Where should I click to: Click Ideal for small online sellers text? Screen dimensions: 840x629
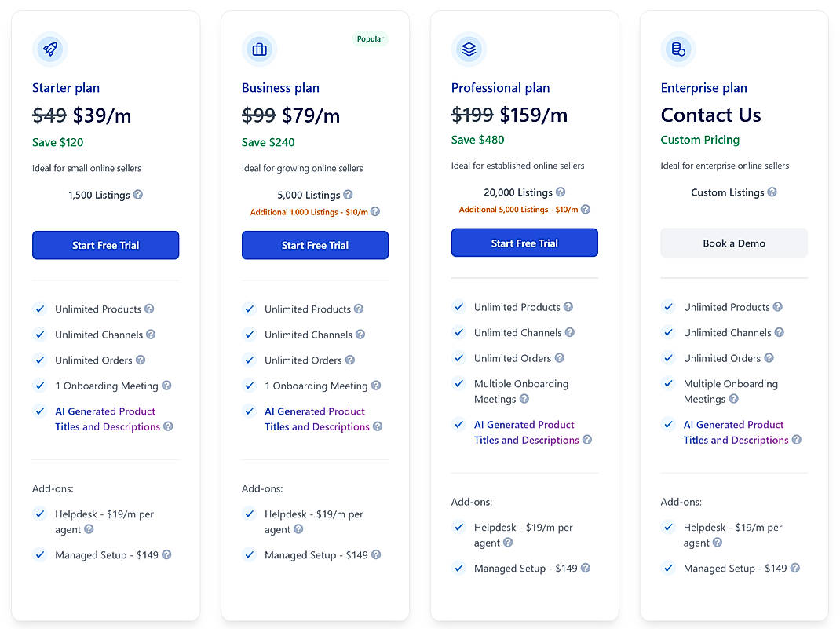pyautogui.click(x=87, y=168)
